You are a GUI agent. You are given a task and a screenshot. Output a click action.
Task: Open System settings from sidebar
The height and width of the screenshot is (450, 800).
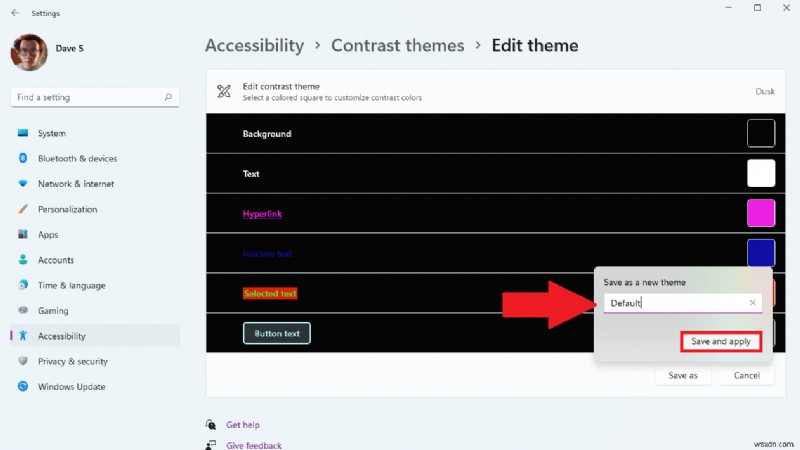pyautogui.click(x=52, y=133)
